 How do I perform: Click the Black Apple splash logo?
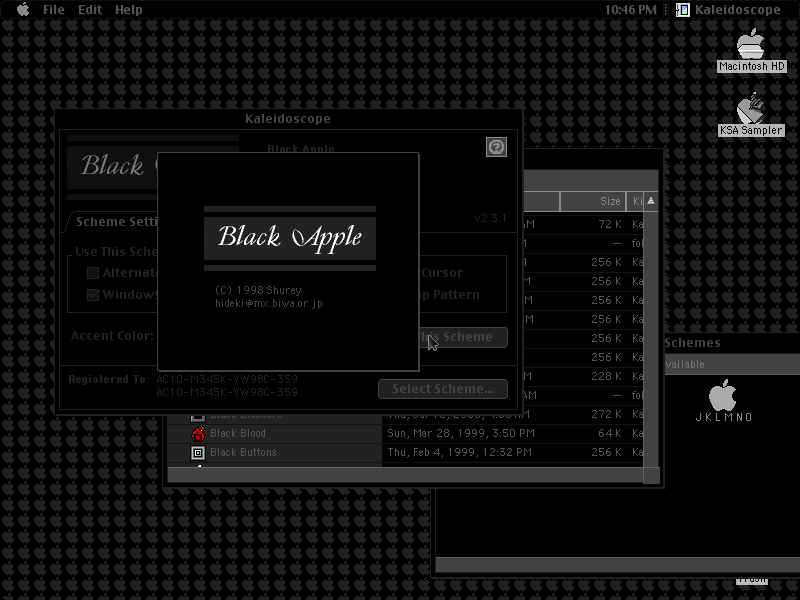(x=290, y=238)
